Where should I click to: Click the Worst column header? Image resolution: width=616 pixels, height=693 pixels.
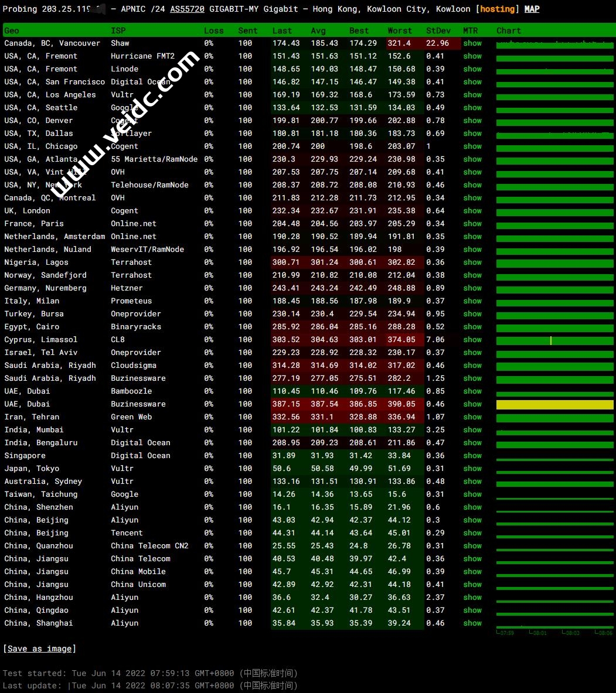pyautogui.click(x=399, y=30)
